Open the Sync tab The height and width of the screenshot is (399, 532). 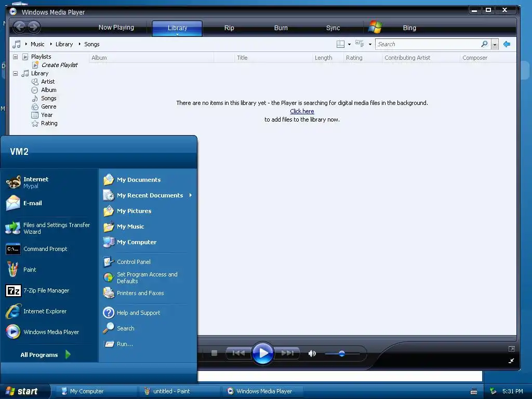point(333,28)
